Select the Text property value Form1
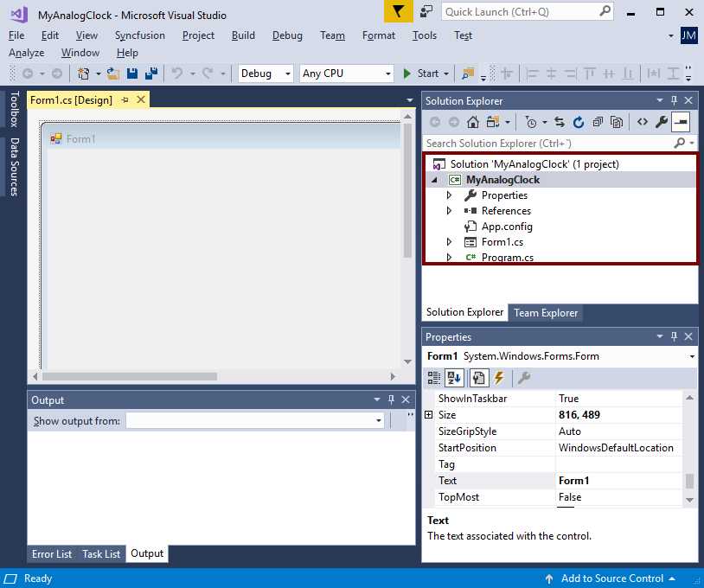 [618, 481]
